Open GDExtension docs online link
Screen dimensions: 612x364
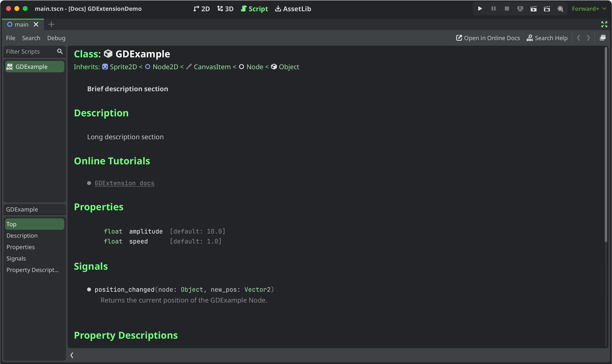pyautogui.click(x=124, y=183)
